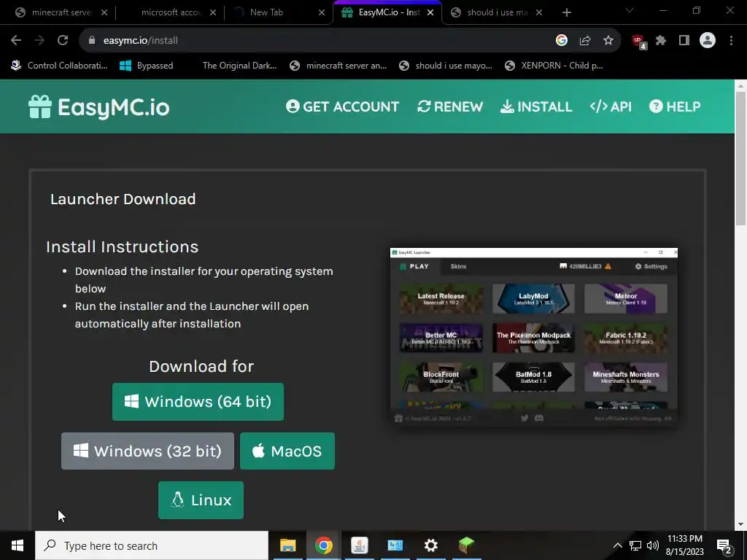Open the RENEW page

pyautogui.click(x=450, y=106)
